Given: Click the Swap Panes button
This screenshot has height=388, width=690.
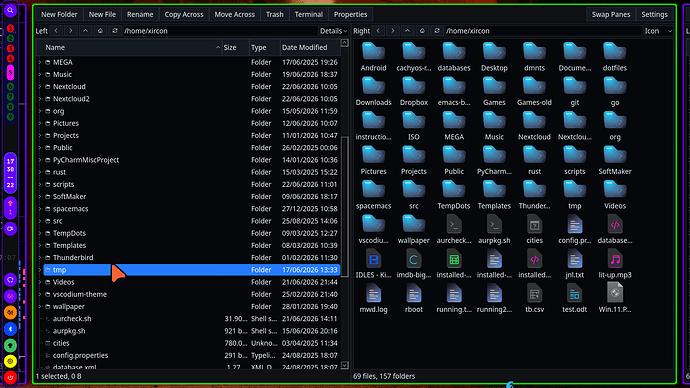Looking at the screenshot, I should [x=611, y=15].
